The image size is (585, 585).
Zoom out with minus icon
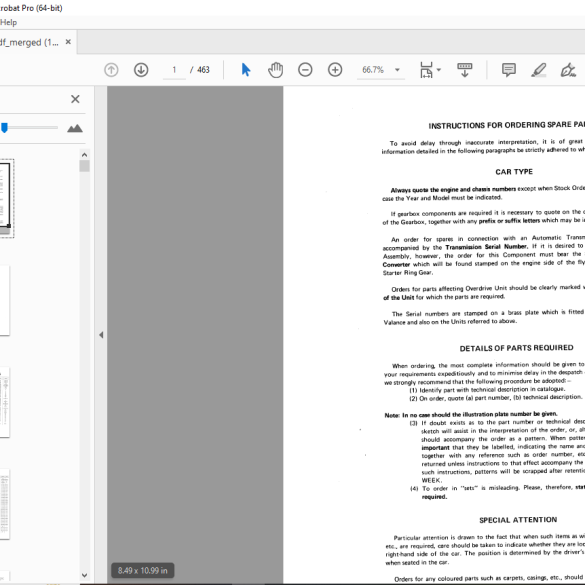click(305, 70)
